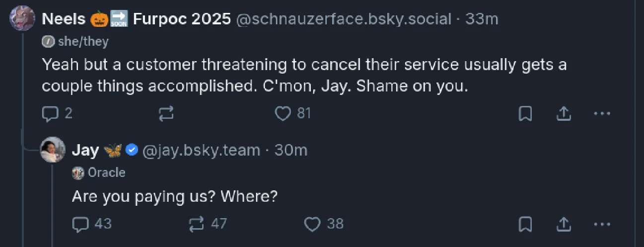Share Jay's reply post

point(563,224)
